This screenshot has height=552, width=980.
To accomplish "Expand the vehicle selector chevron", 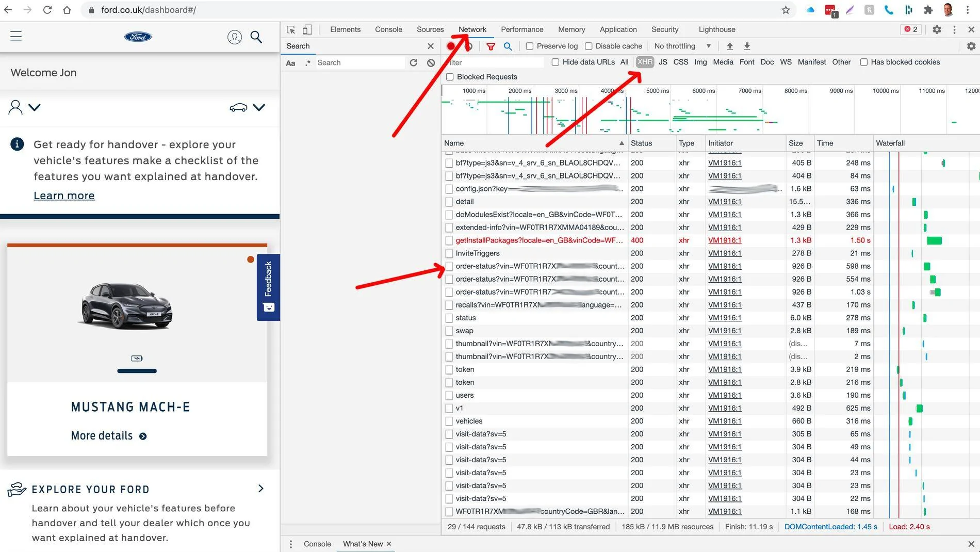I will point(259,107).
